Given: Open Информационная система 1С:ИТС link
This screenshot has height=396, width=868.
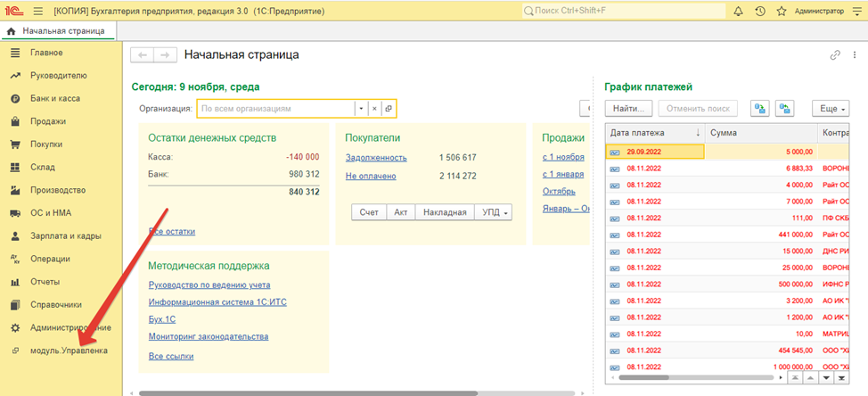Looking at the screenshot, I should [217, 302].
